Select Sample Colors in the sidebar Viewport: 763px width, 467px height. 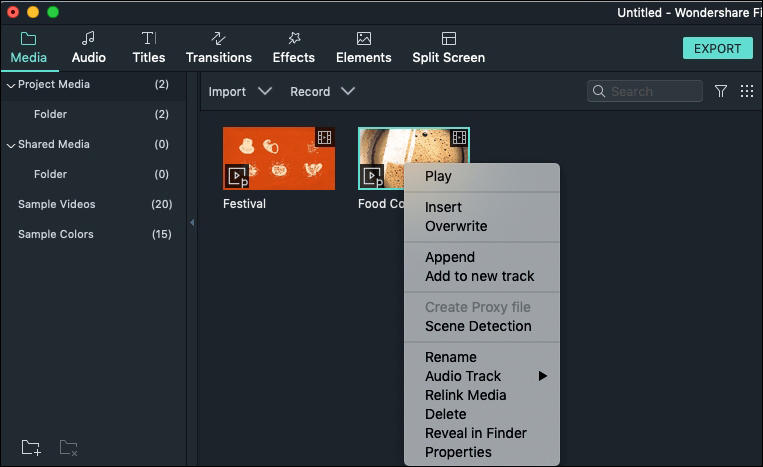tap(93, 234)
